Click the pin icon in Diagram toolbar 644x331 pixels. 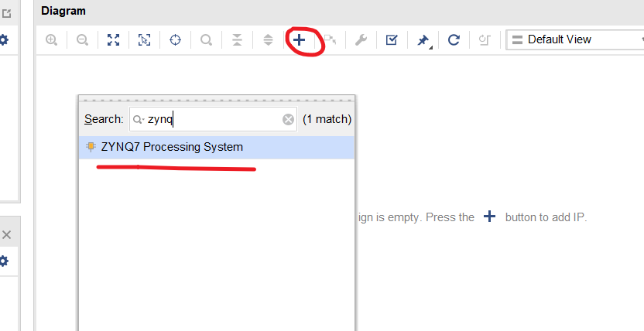(x=423, y=40)
